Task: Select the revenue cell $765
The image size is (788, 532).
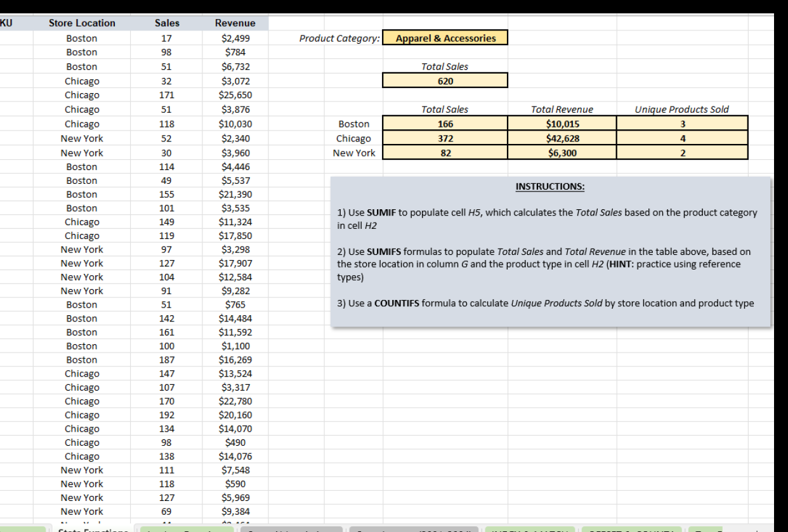Action: (x=235, y=304)
